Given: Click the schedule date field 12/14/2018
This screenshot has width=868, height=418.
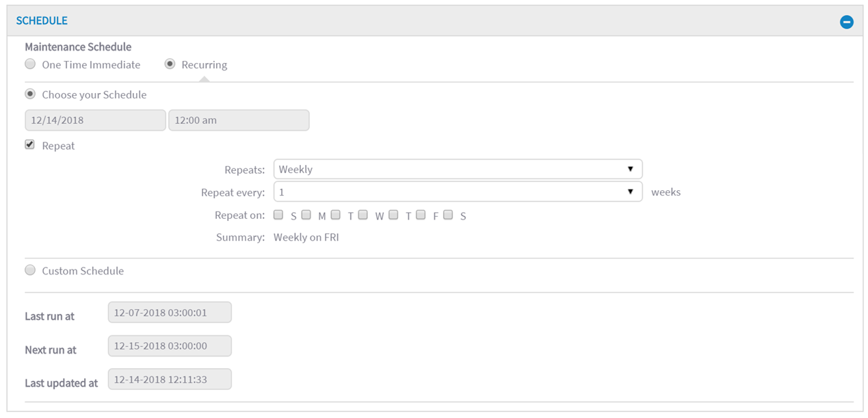Looking at the screenshot, I should [95, 120].
